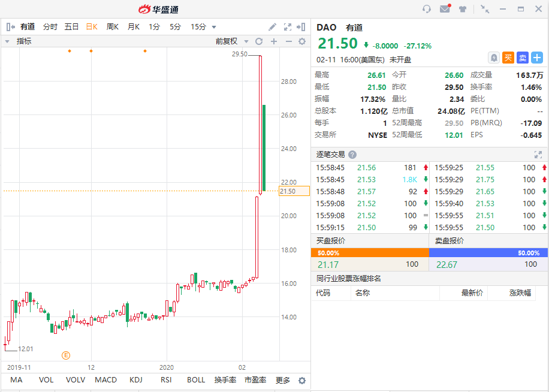Screen dimensions: 549x392
Task: Toggle the 换手率 indicator
Action: (225, 380)
